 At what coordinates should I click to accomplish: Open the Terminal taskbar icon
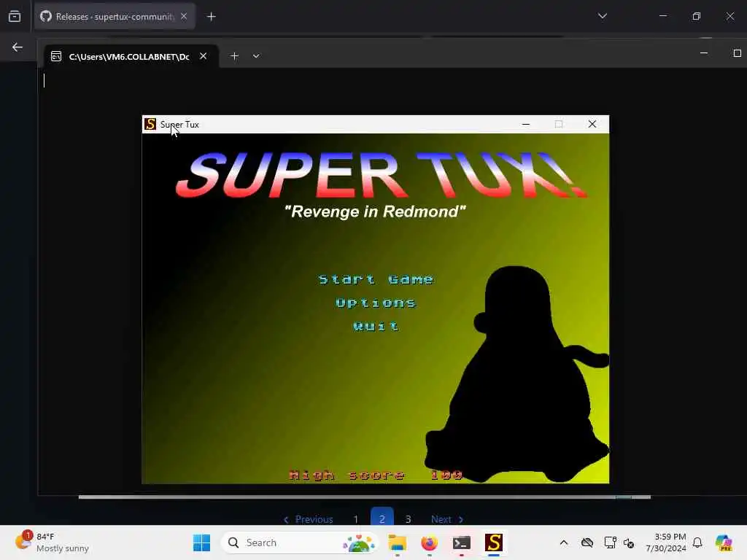(x=462, y=542)
